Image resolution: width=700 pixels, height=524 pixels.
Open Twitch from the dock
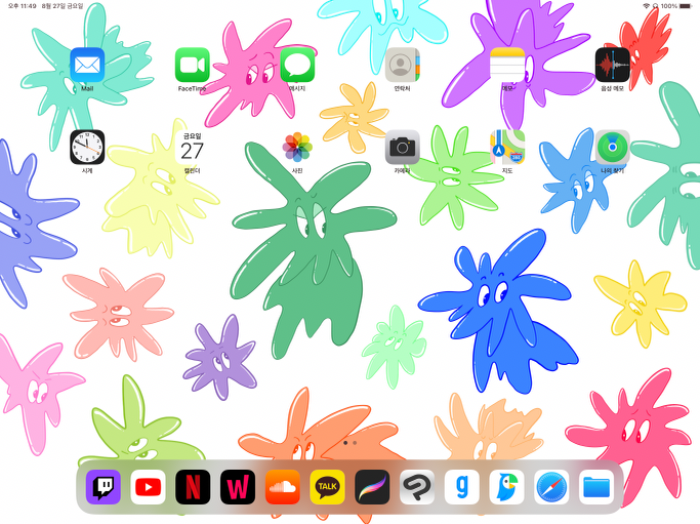coord(103,487)
